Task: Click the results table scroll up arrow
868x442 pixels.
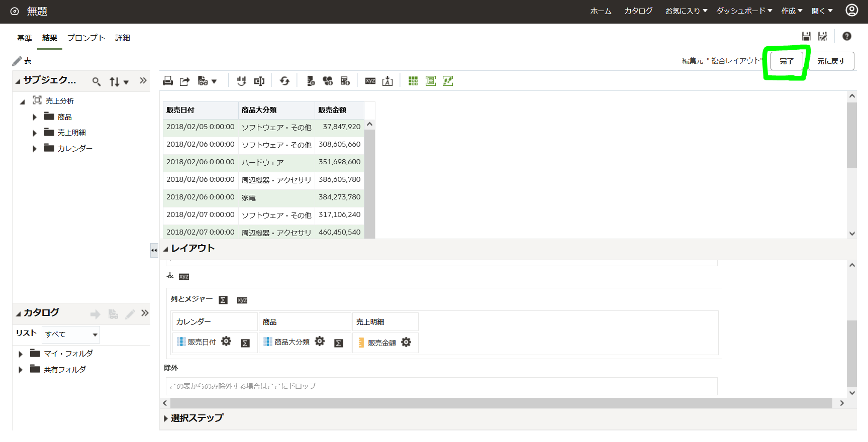Action: click(x=369, y=124)
